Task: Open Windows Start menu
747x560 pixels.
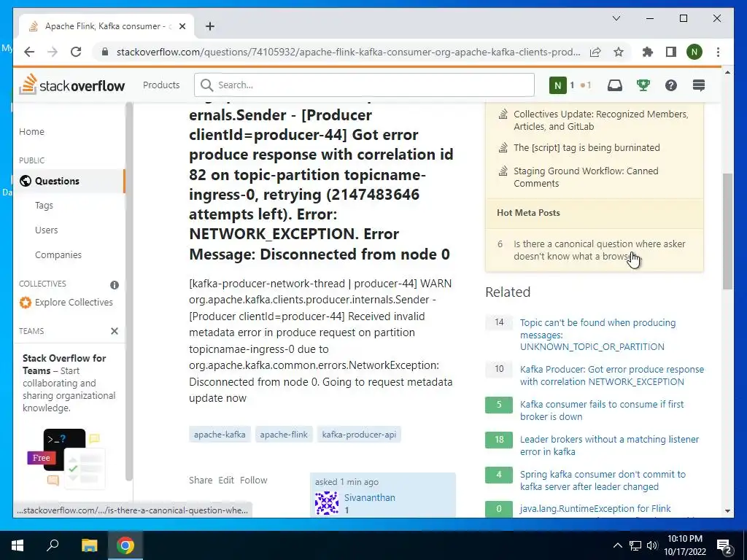Action: pos(18,545)
